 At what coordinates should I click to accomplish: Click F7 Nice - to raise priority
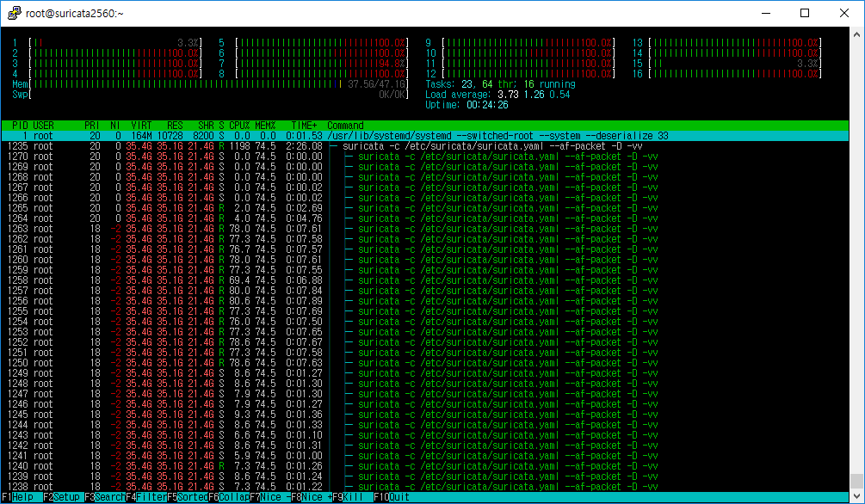269,497
